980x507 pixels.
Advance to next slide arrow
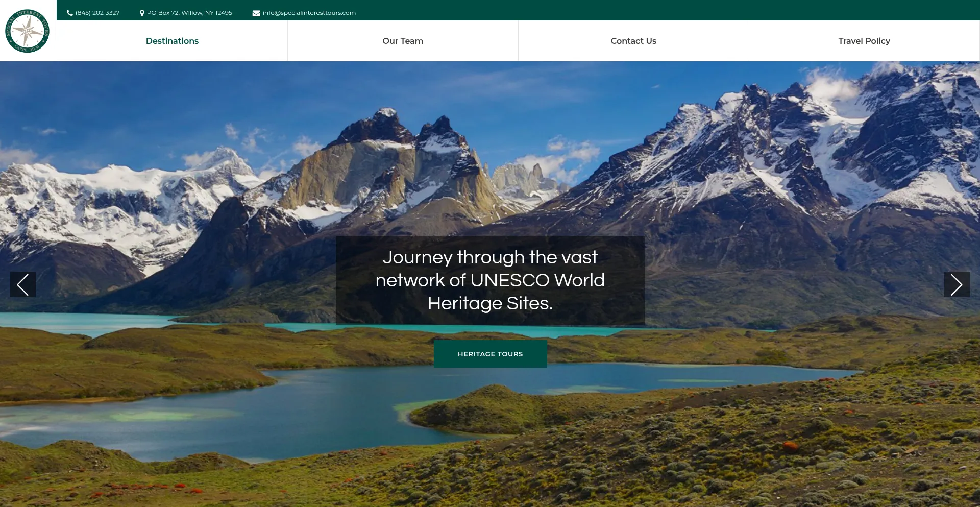click(957, 284)
